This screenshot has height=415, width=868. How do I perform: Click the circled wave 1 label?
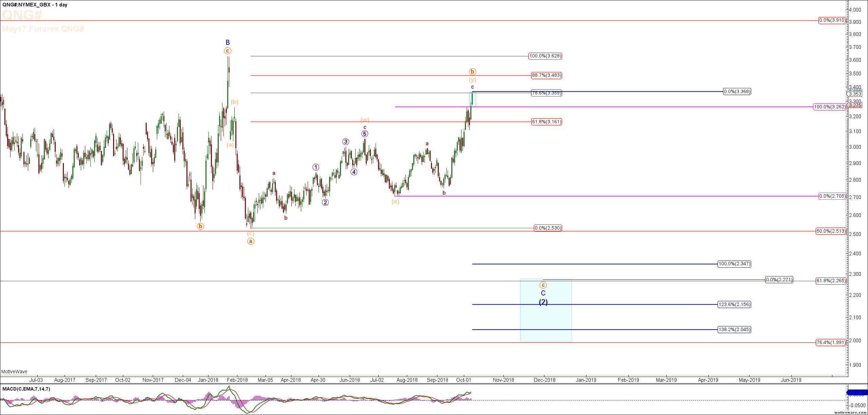click(316, 167)
